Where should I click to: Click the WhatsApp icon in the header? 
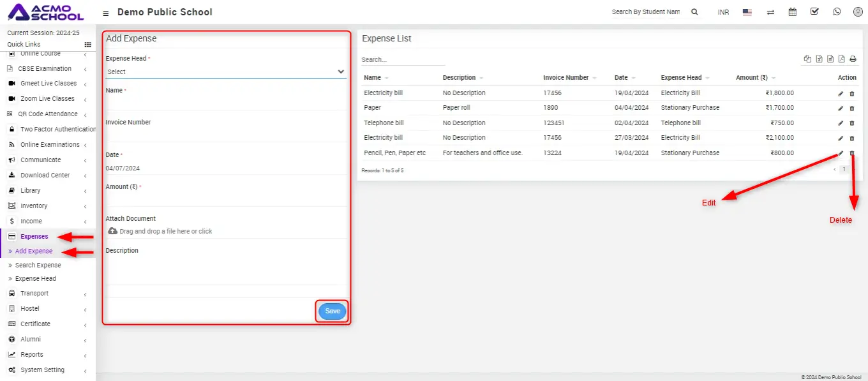tap(837, 11)
